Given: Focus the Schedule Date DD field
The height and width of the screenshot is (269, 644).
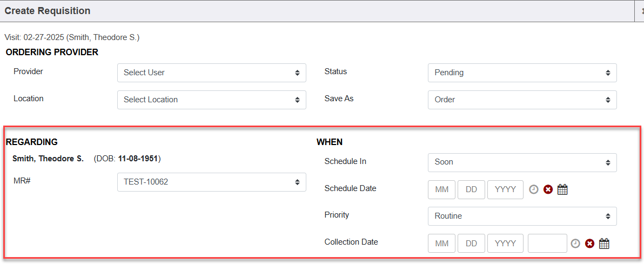Looking at the screenshot, I should tap(471, 189).
